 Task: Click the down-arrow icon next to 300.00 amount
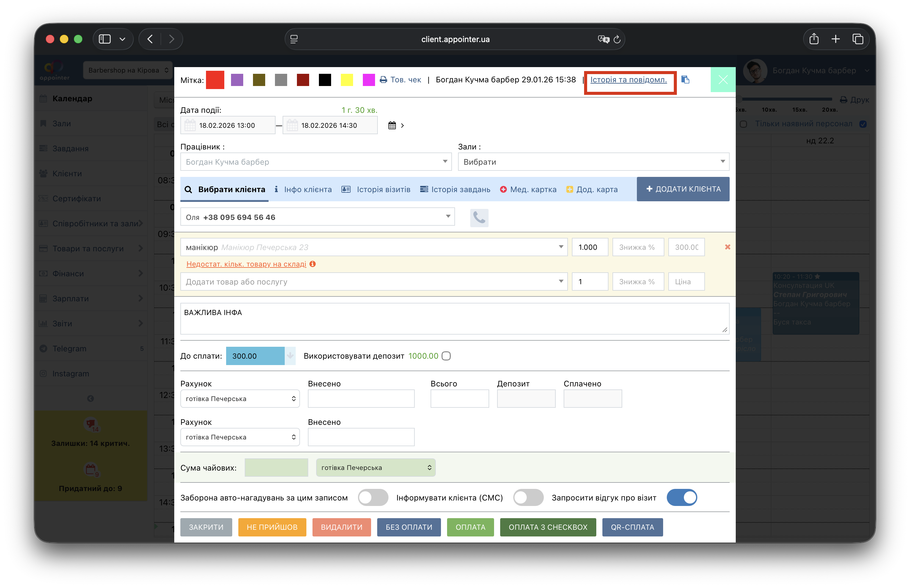(290, 356)
